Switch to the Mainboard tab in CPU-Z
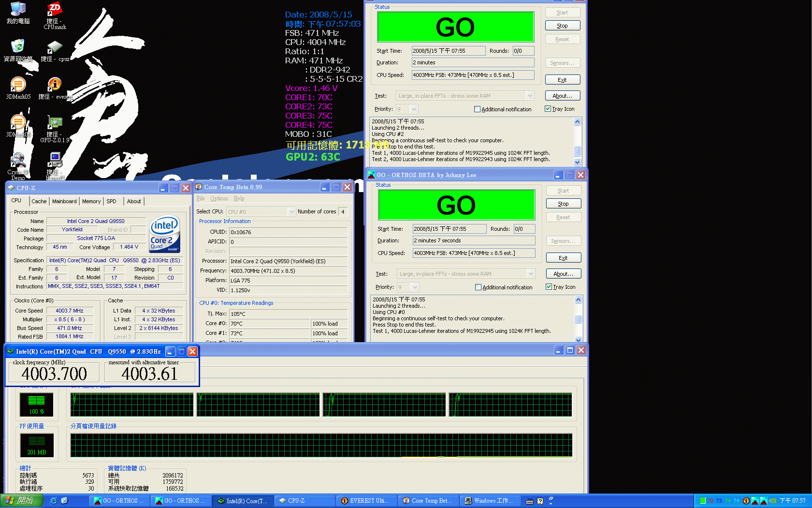812x508 pixels. point(64,201)
